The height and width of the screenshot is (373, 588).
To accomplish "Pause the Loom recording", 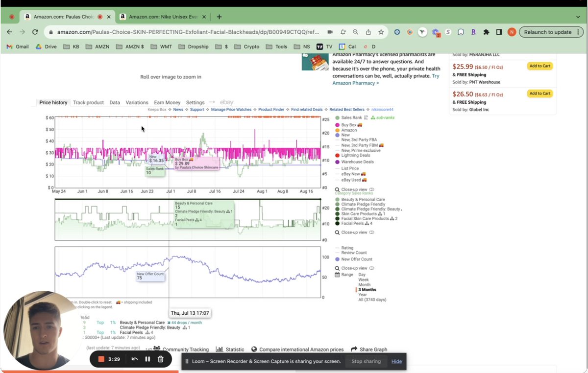I will [147, 359].
